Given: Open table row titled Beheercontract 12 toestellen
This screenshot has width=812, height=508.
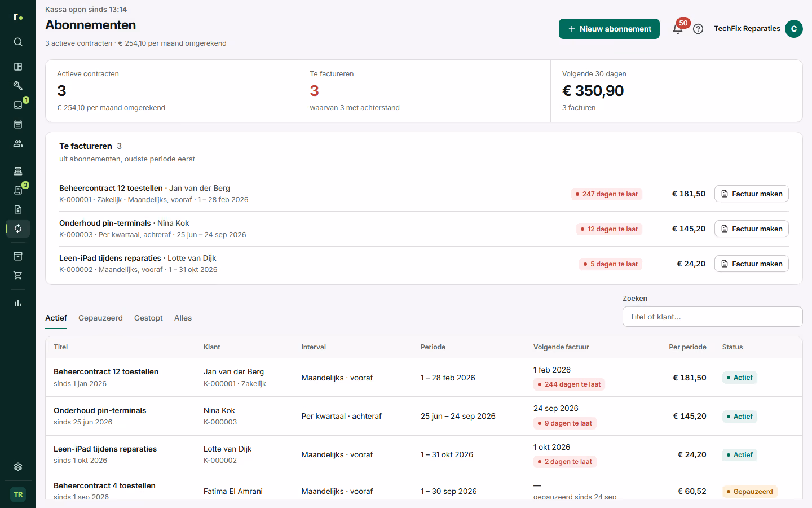Looking at the screenshot, I should pyautogui.click(x=423, y=378).
